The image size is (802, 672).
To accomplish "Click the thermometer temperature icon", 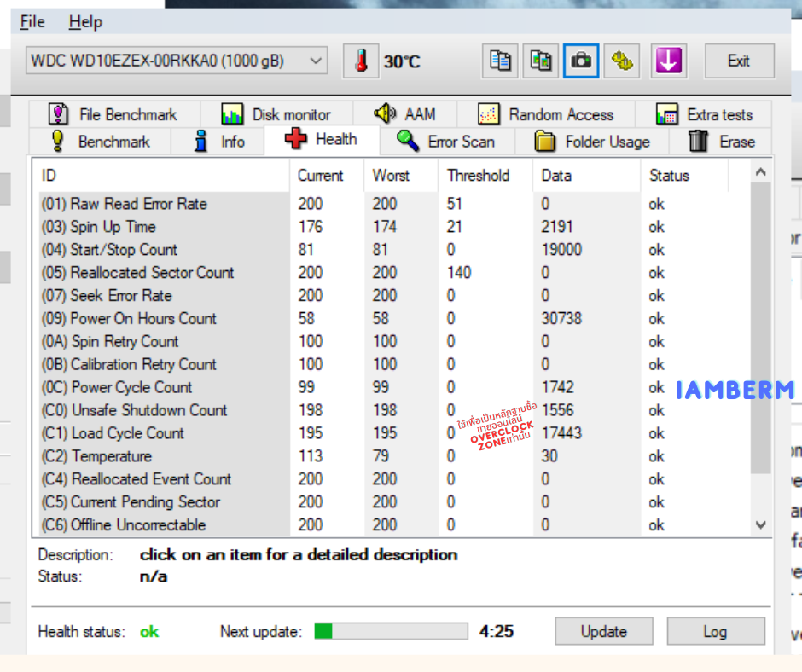I will [x=361, y=61].
